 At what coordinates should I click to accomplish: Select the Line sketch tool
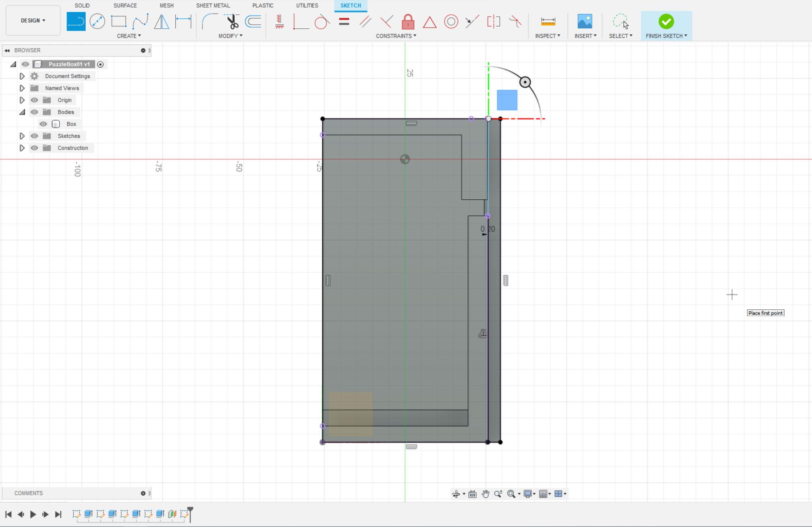(76, 22)
